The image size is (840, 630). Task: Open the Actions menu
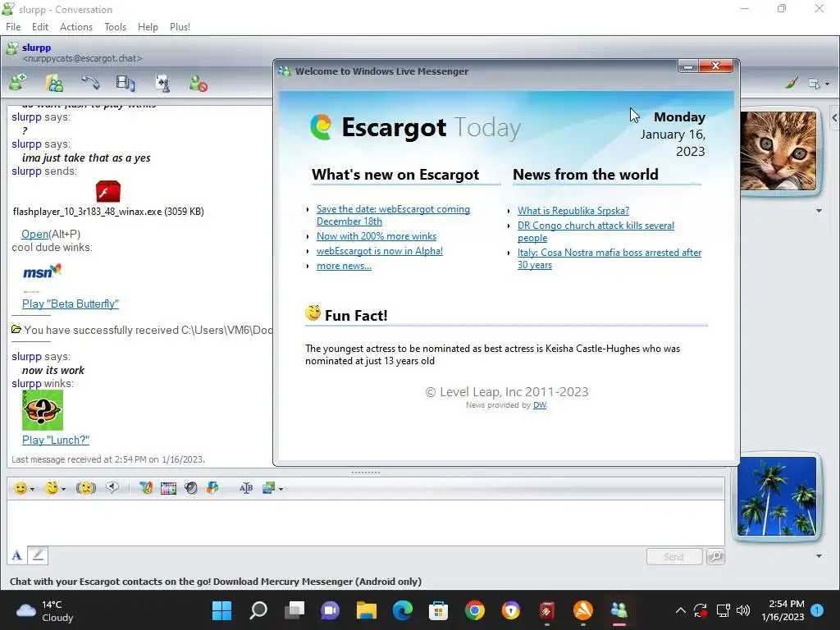76,27
